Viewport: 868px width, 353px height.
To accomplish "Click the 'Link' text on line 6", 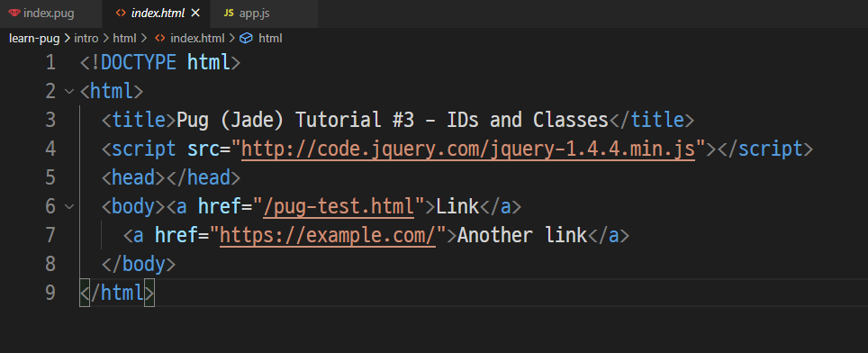I will 457,206.
